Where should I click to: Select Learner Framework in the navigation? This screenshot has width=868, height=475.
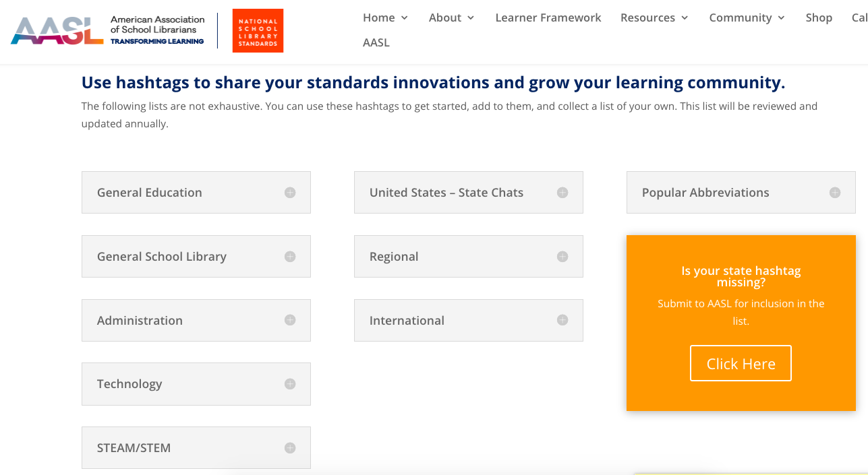[x=548, y=18]
